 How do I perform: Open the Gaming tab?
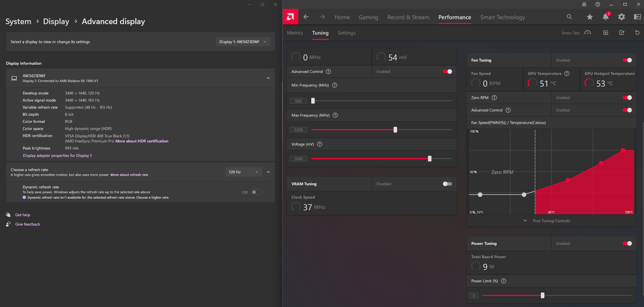click(368, 17)
